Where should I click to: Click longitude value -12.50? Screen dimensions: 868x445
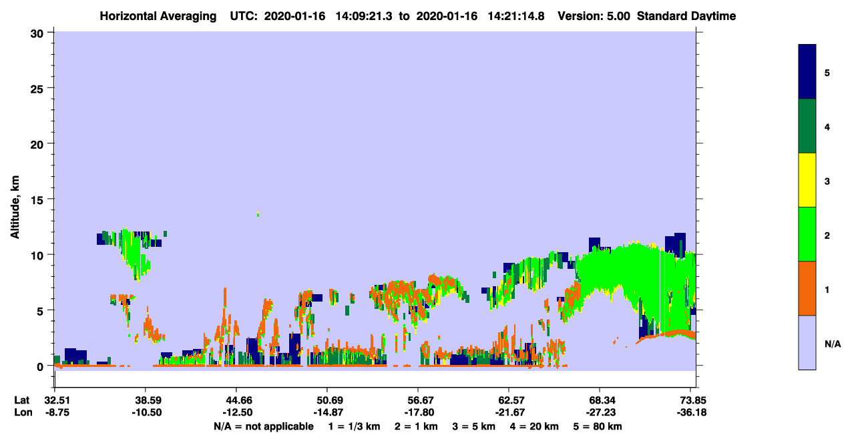coord(236,412)
